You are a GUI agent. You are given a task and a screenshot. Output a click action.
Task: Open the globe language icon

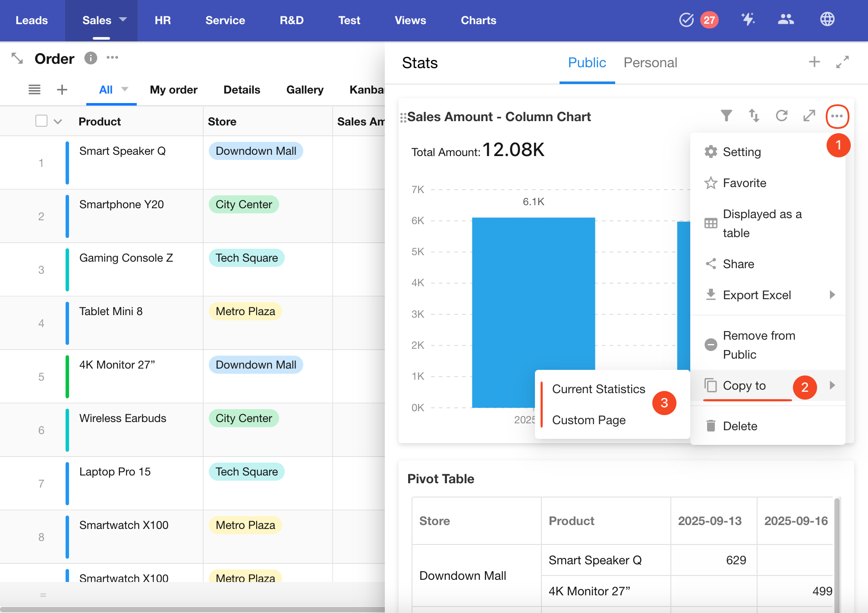point(827,19)
